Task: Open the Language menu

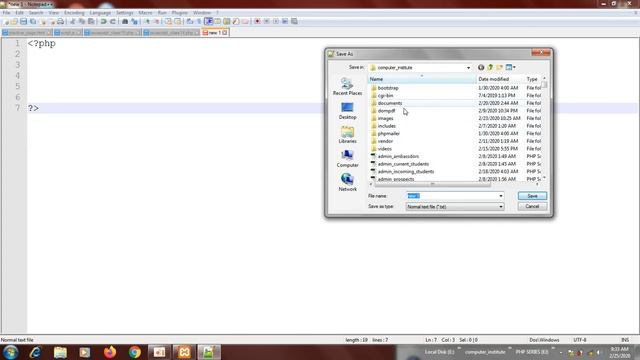Action: tap(100, 13)
